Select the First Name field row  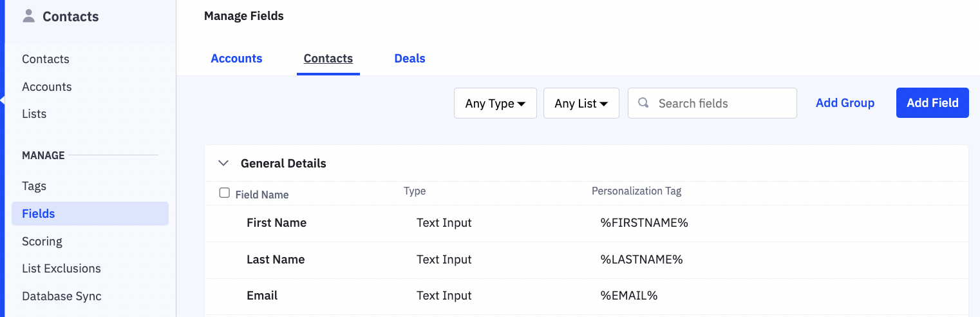coord(276,223)
